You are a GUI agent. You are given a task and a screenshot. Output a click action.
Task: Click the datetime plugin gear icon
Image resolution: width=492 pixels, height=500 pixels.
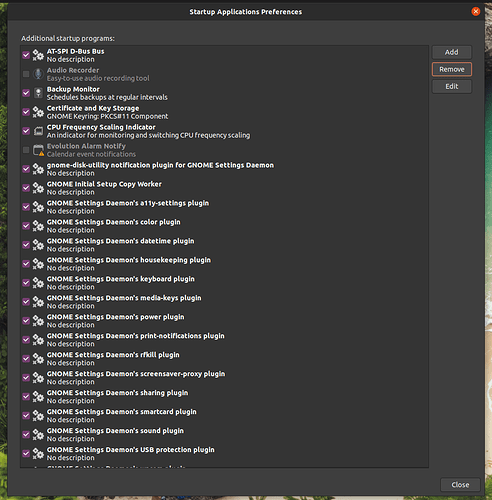[x=38, y=245]
